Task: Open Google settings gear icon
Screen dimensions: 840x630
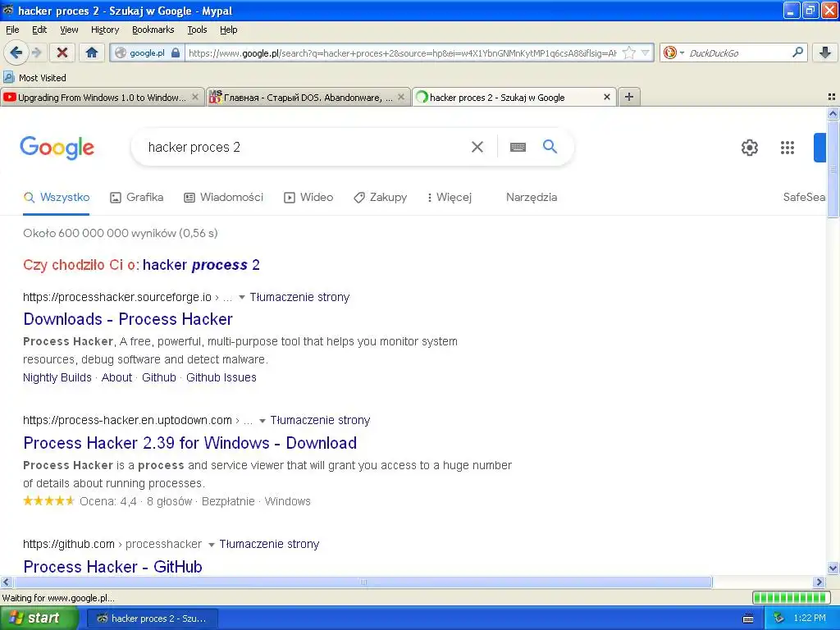Action: (750, 148)
